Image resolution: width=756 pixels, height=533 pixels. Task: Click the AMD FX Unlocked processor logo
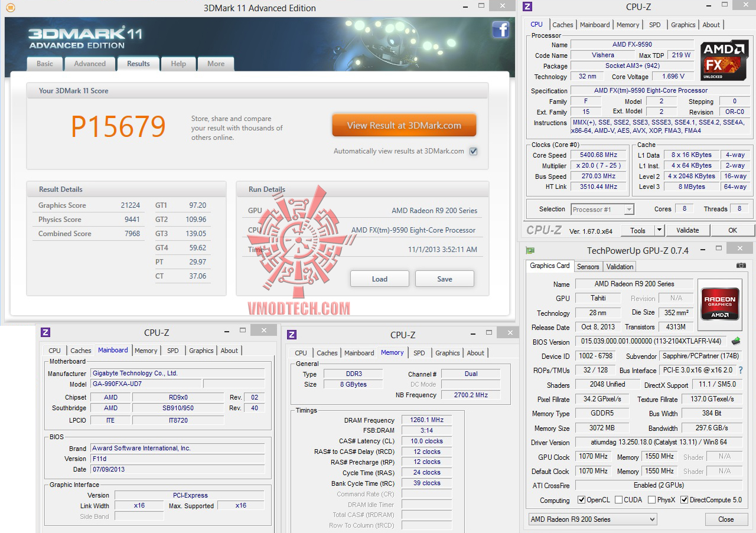pos(724,60)
